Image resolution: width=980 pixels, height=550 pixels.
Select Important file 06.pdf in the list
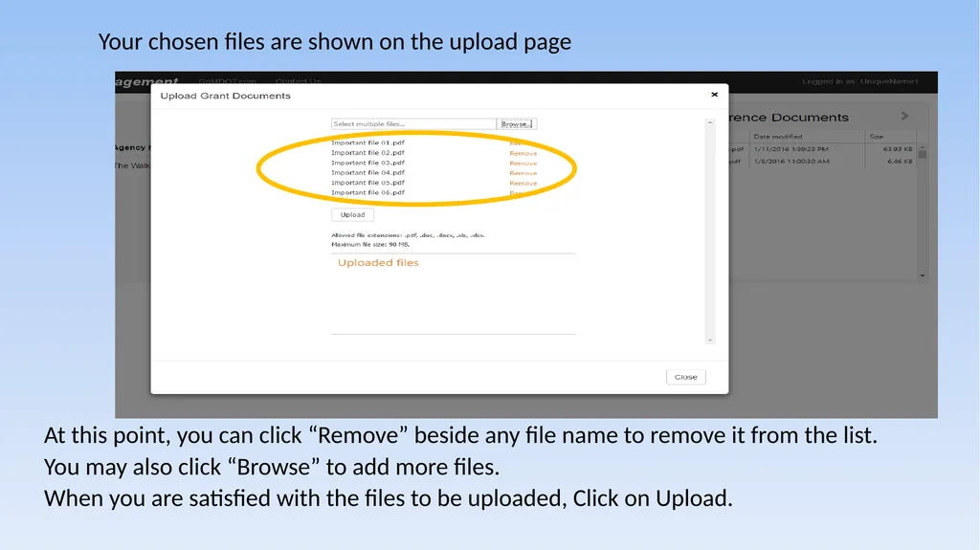tap(368, 192)
